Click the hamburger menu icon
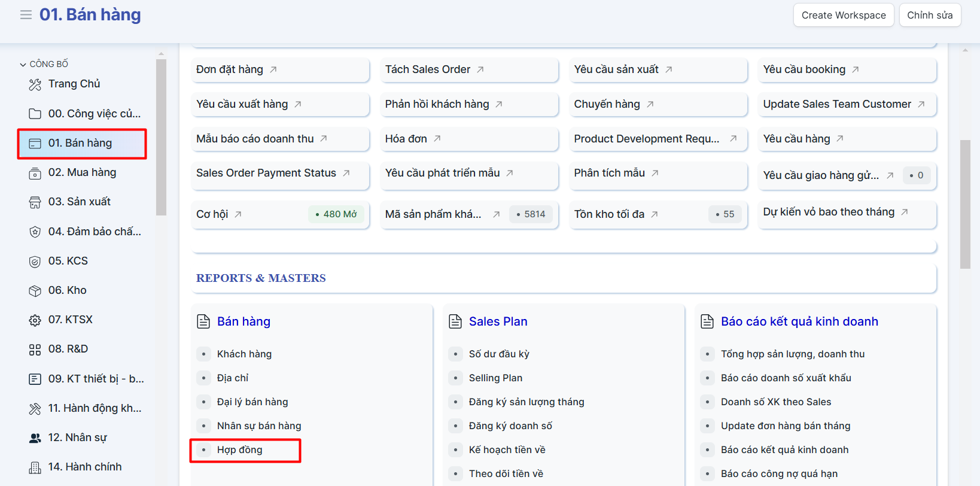 (26, 15)
